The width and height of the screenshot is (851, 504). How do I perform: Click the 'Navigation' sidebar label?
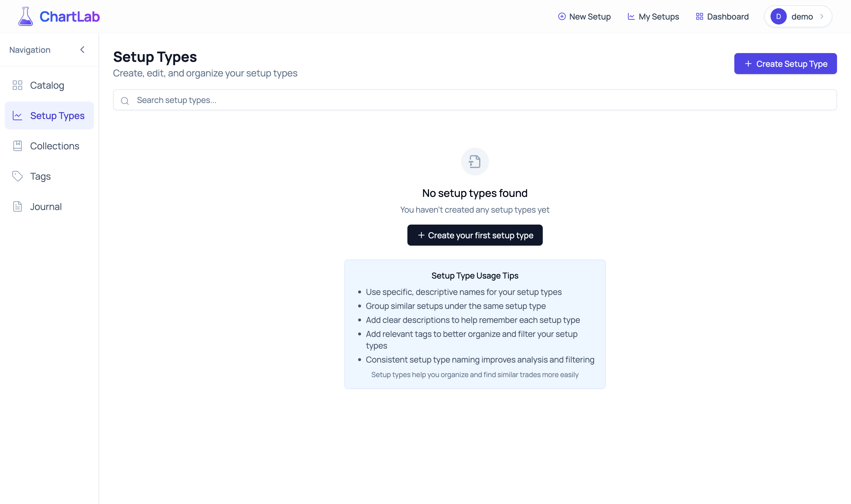click(x=30, y=50)
